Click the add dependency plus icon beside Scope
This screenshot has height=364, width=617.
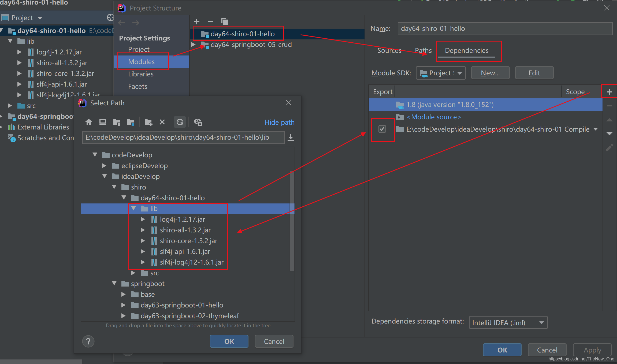coord(609,92)
